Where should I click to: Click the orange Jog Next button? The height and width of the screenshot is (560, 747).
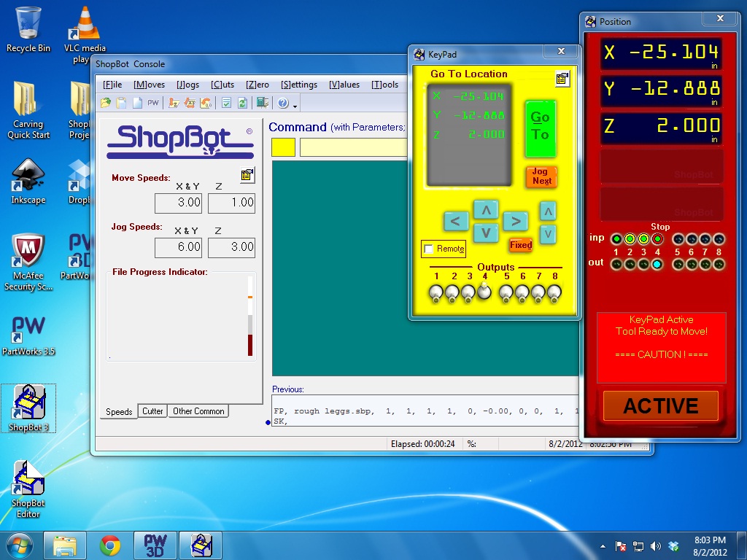[x=542, y=176]
